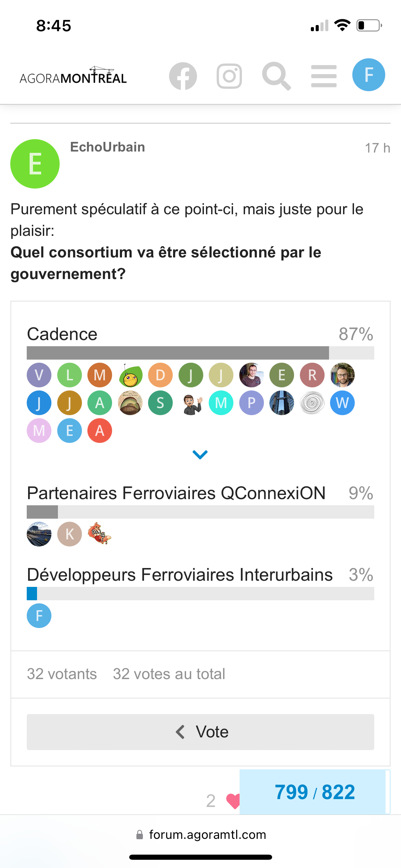This screenshot has height=868, width=401.
Task: Open the red A voter avatar
Action: tap(100, 431)
